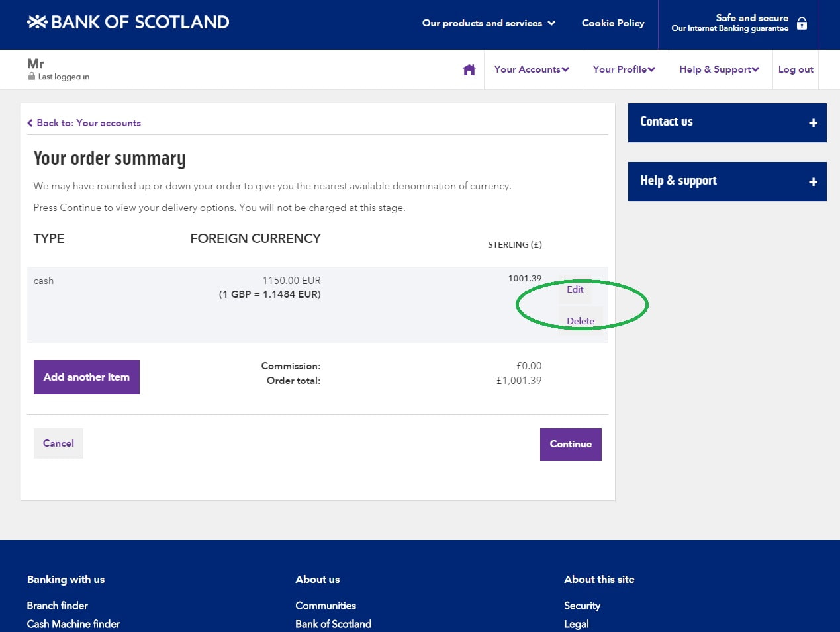Open the Branch finder link
Viewport: 840px width, 632px height.
click(58, 606)
